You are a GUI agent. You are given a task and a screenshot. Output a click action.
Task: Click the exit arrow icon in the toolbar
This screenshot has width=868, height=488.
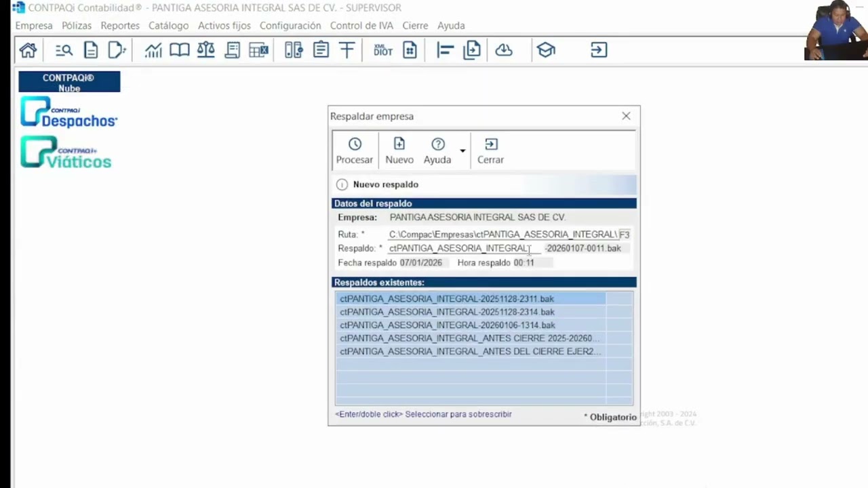[x=599, y=50]
